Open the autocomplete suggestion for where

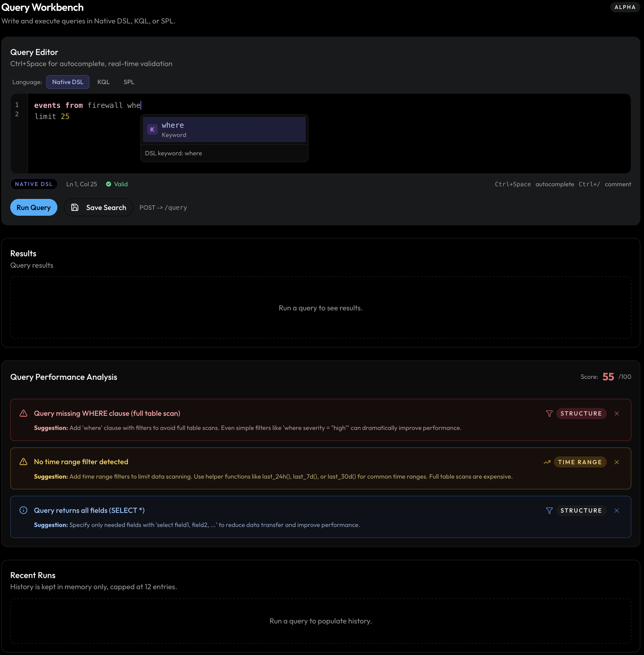pos(224,129)
